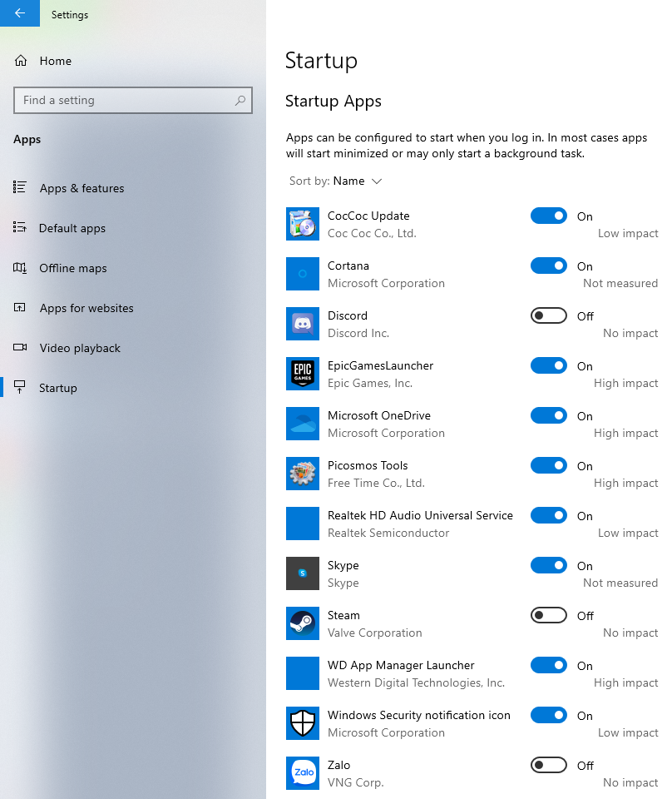The image size is (672, 799).
Task: Click the Windows Security shield icon
Action: (303, 723)
